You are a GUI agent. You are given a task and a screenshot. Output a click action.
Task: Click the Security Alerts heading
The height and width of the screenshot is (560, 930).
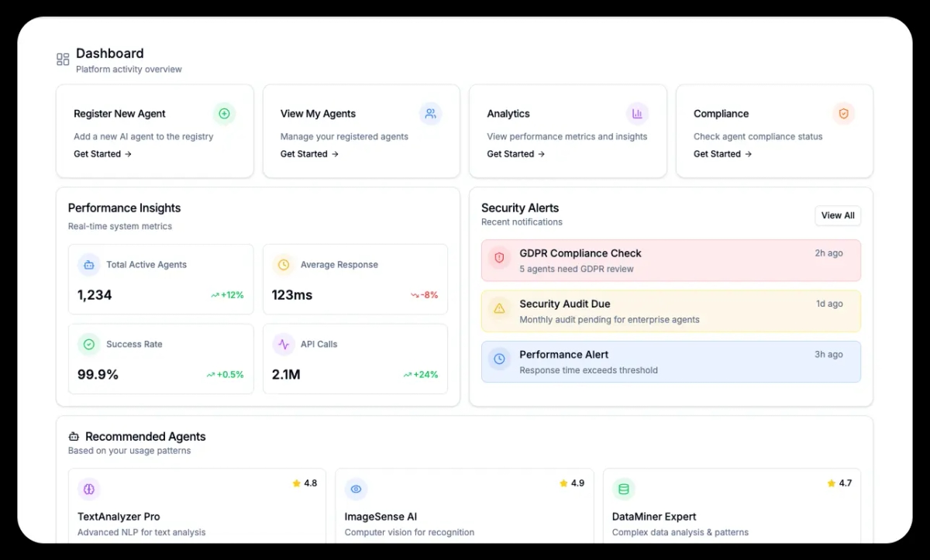[520, 208]
